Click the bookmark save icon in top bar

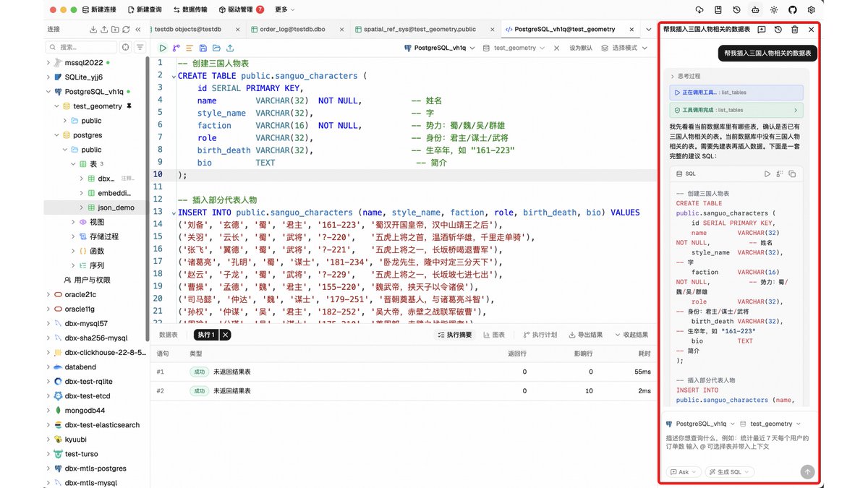718,9
